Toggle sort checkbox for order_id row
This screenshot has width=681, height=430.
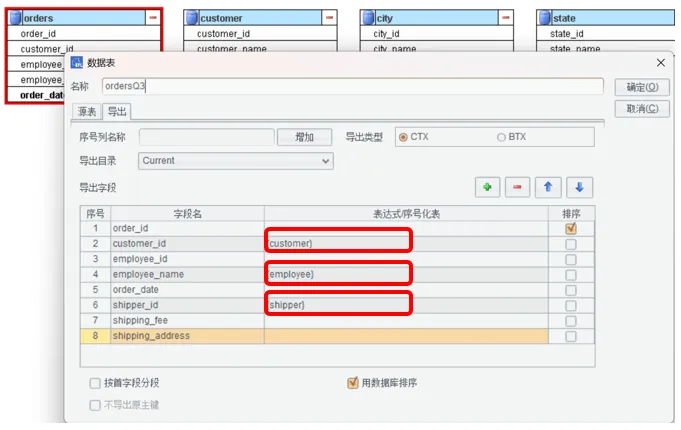click(x=571, y=228)
